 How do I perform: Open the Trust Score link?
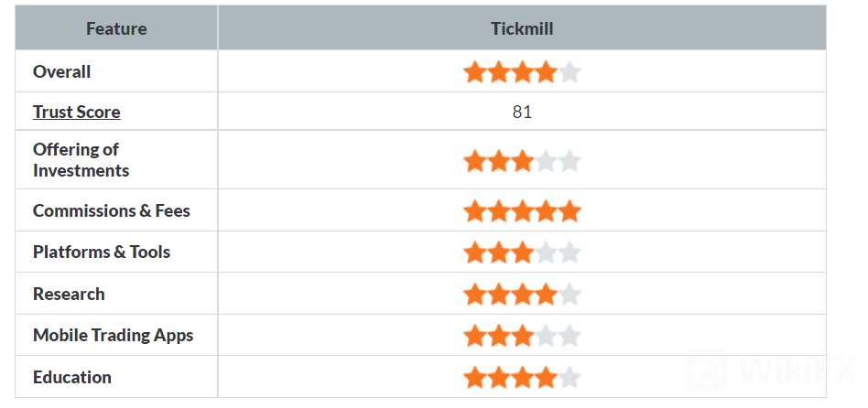(76, 112)
